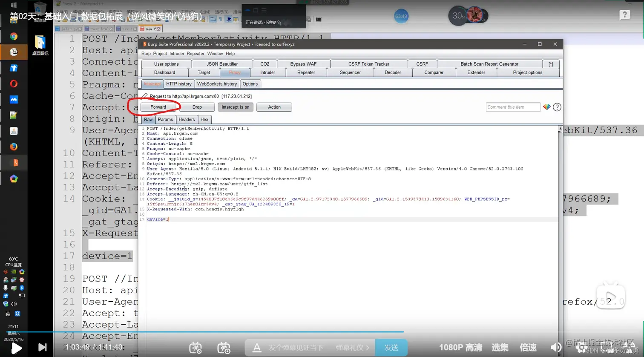
Task: Seek on the video progress bar
Action: pyautogui.click(x=322, y=332)
